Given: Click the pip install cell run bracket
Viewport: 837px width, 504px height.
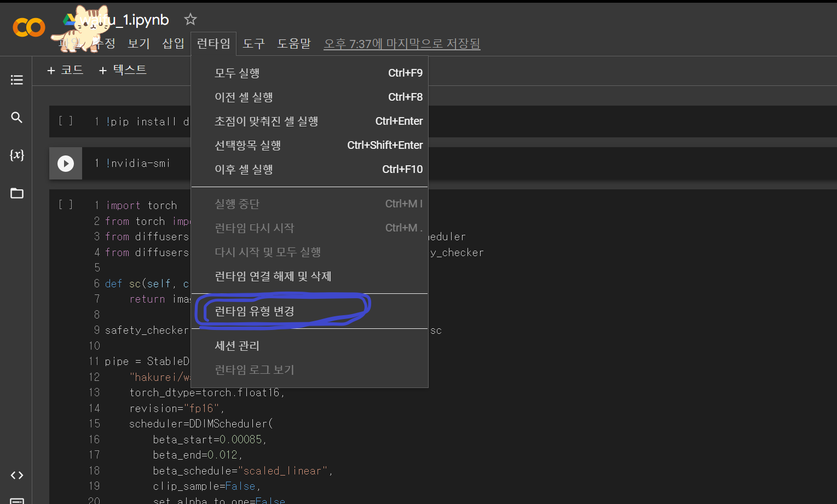Looking at the screenshot, I should [x=66, y=121].
